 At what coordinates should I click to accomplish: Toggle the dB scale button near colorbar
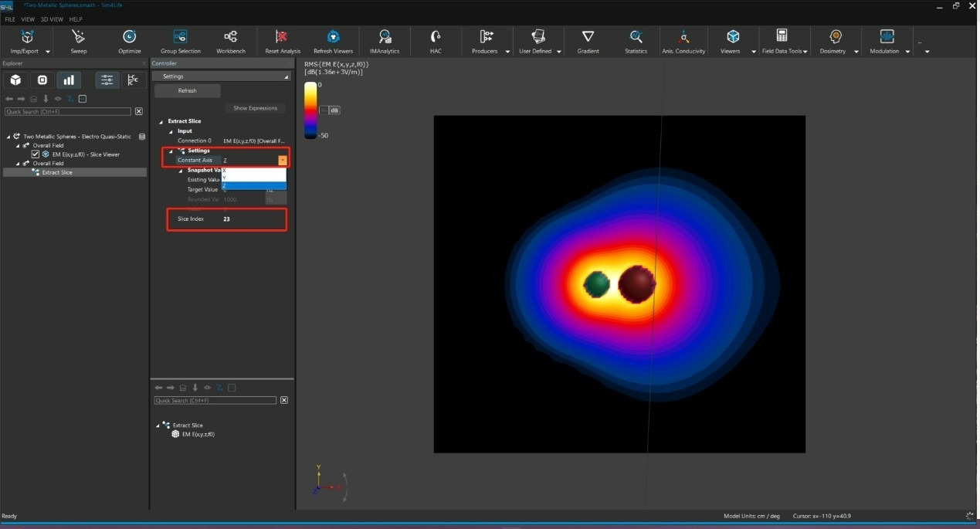[x=334, y=110]
